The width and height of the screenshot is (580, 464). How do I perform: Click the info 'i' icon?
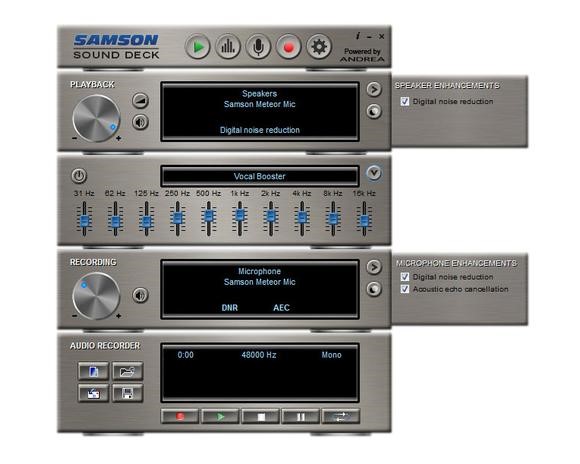(x=358, y=36)
